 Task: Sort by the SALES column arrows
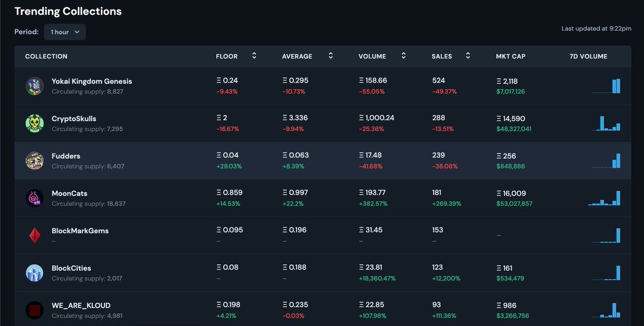468,56
